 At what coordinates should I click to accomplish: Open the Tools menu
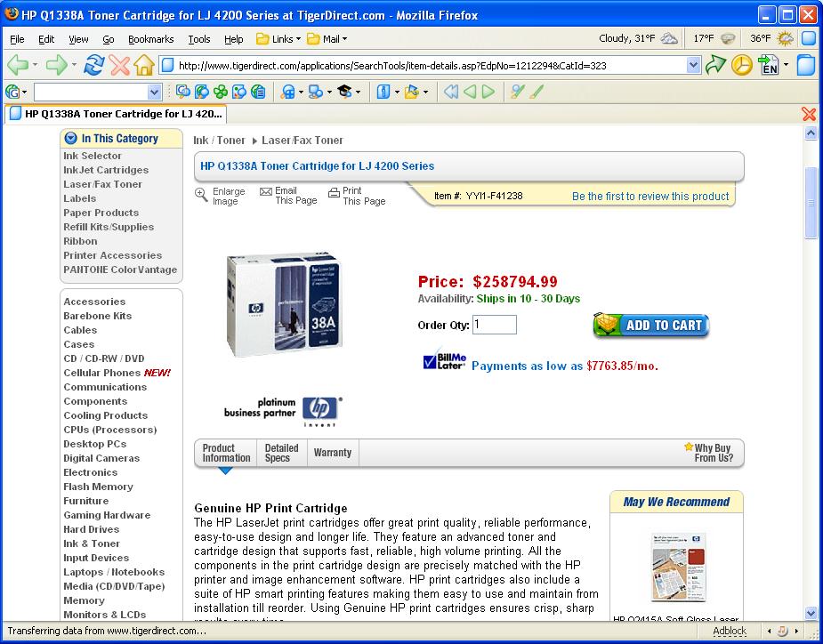tap(199, 39)
